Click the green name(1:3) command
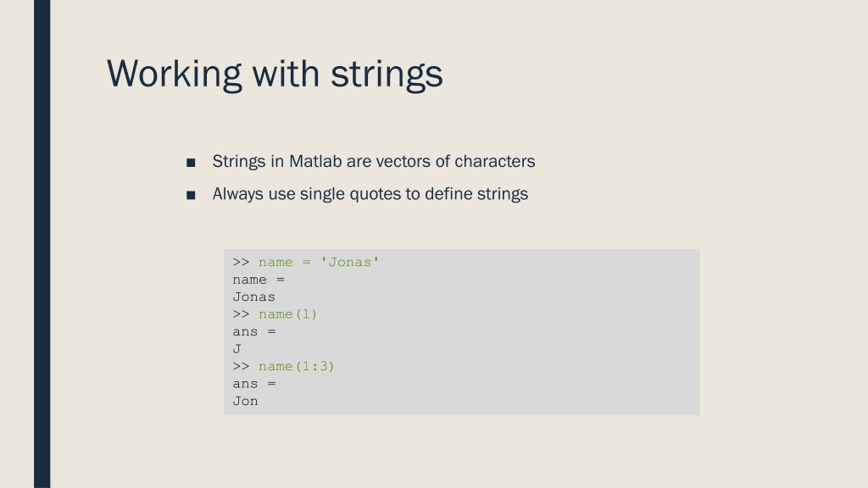The height and width of the screenshot is (488, 868). click(x=297, y=366)
